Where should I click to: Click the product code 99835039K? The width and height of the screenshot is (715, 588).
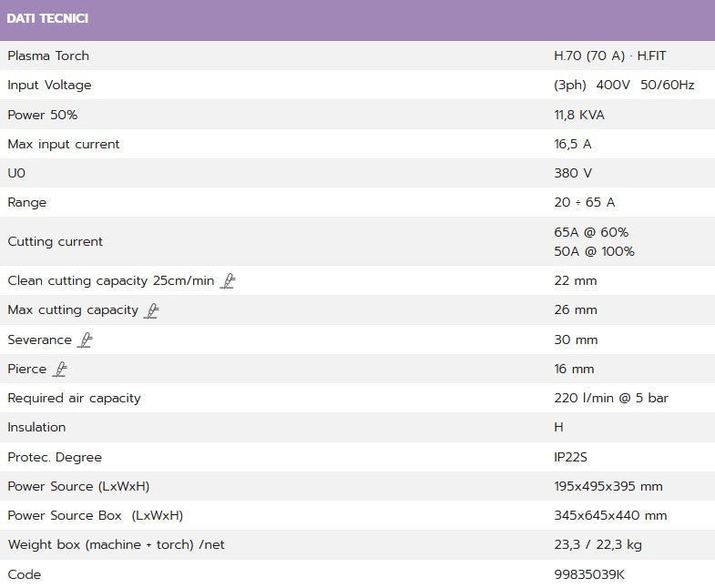[589, 574]
